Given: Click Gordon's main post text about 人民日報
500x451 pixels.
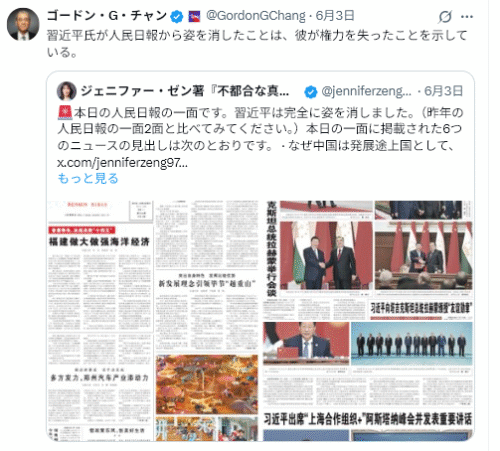Looking at the screenshot, I should coord(257,44).
